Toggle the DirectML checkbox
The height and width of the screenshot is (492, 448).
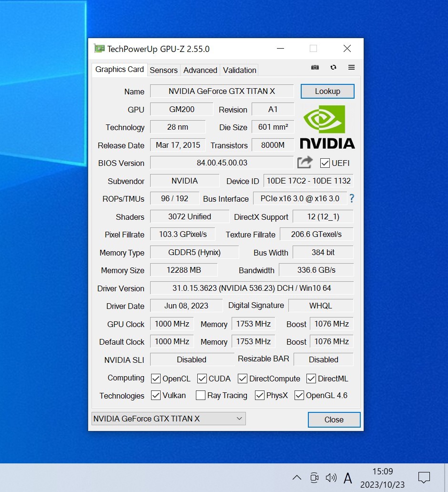311,379
